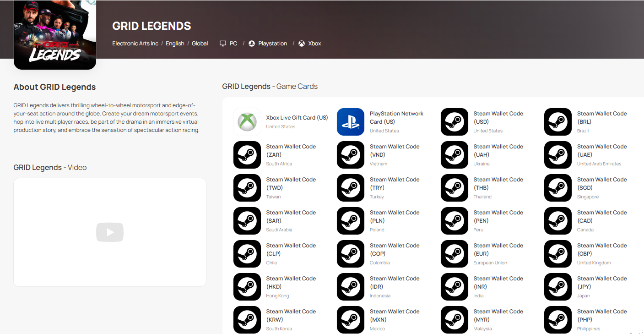Play the GRID Legends video
The image size is (644, 334).
pyautogui.click(x=110, y=232)
